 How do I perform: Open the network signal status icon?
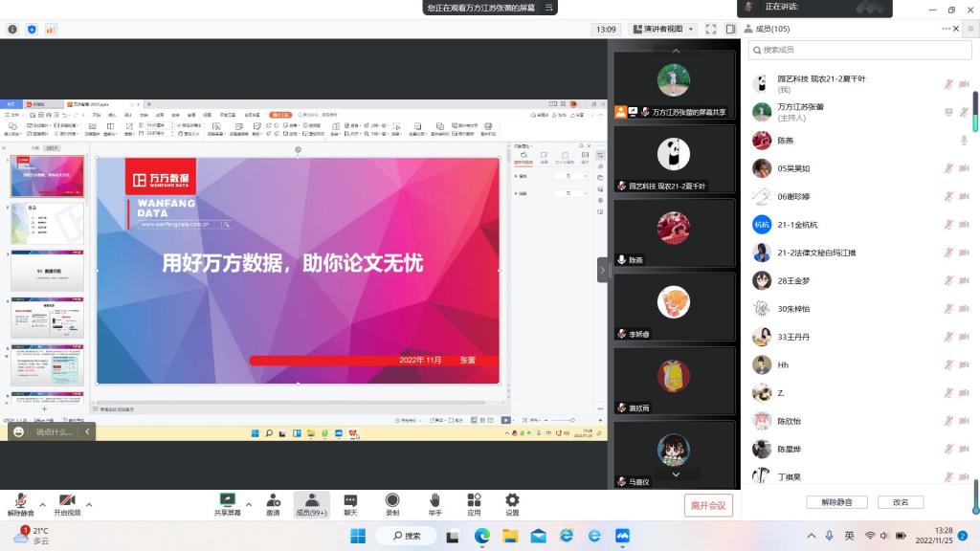[51, 30]
